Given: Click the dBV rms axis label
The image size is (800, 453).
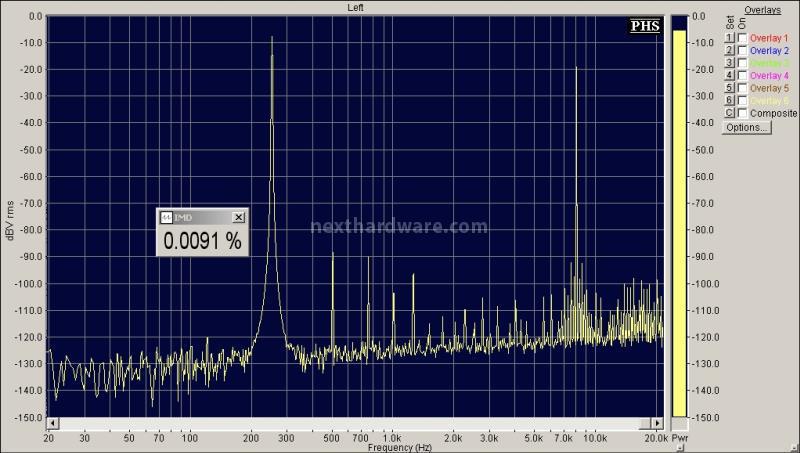Looking at the screenshot, I should coord(10,220).
